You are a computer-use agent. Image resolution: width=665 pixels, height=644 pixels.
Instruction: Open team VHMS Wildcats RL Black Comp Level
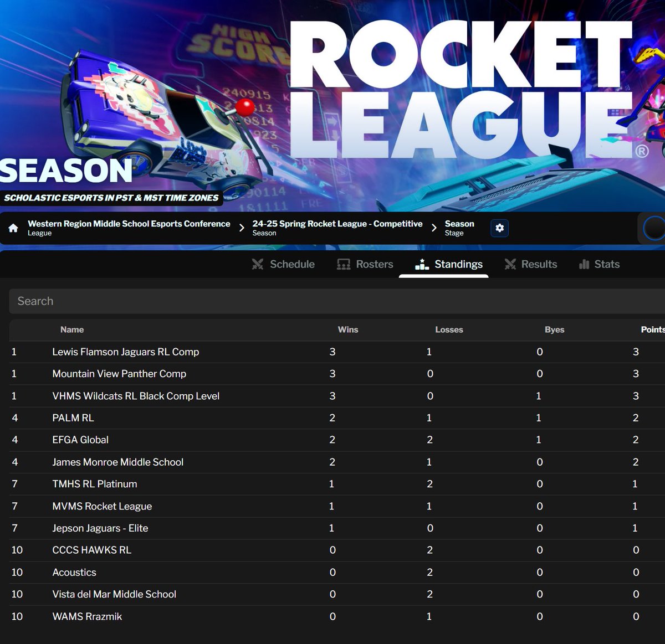click(x=136, y=396)
